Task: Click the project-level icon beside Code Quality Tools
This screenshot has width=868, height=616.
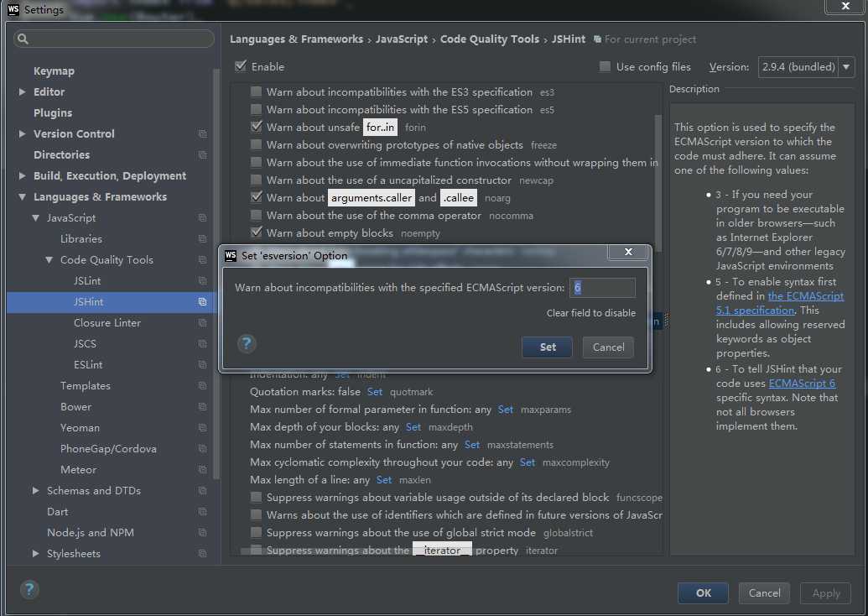Action: (x=203, y=260)
